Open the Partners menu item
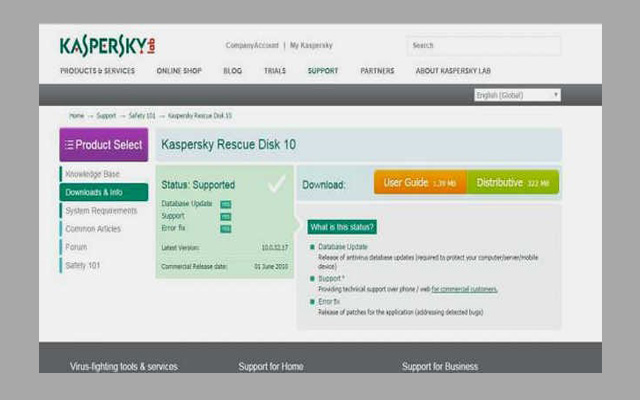 click(x=377, y=71)
